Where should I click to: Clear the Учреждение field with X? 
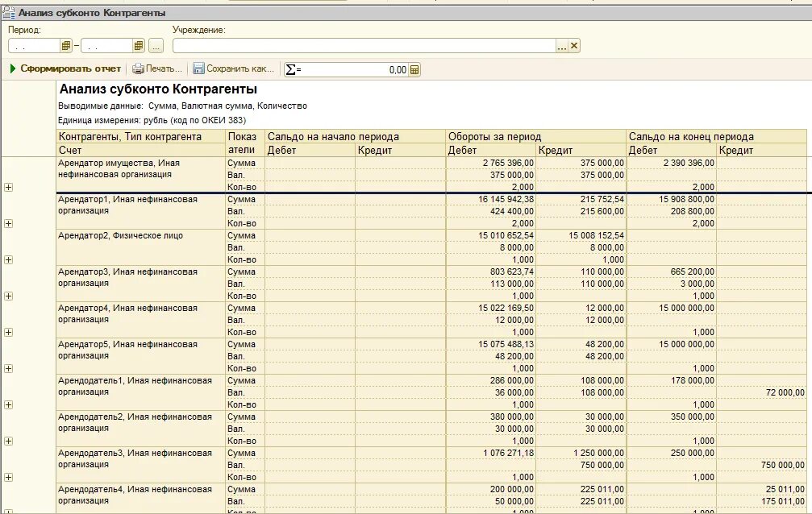click(x=574, y=46)
